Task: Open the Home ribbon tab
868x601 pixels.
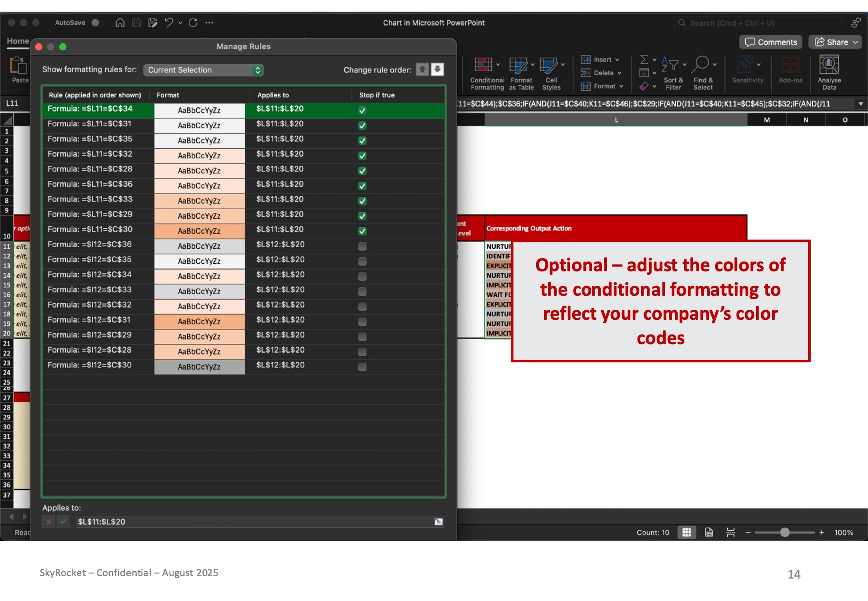Action: (18, 41)
